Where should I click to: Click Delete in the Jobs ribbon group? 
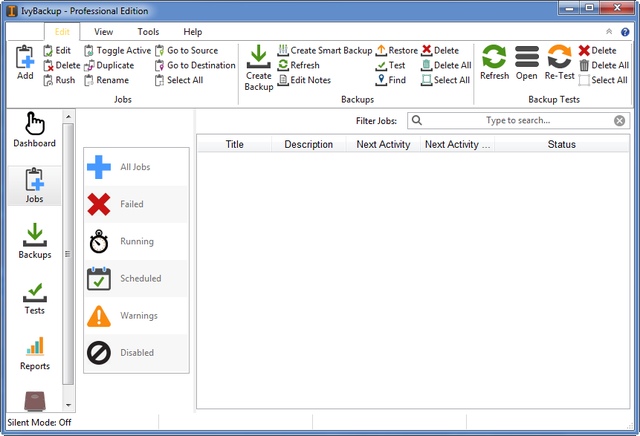[x=62, y=65]
